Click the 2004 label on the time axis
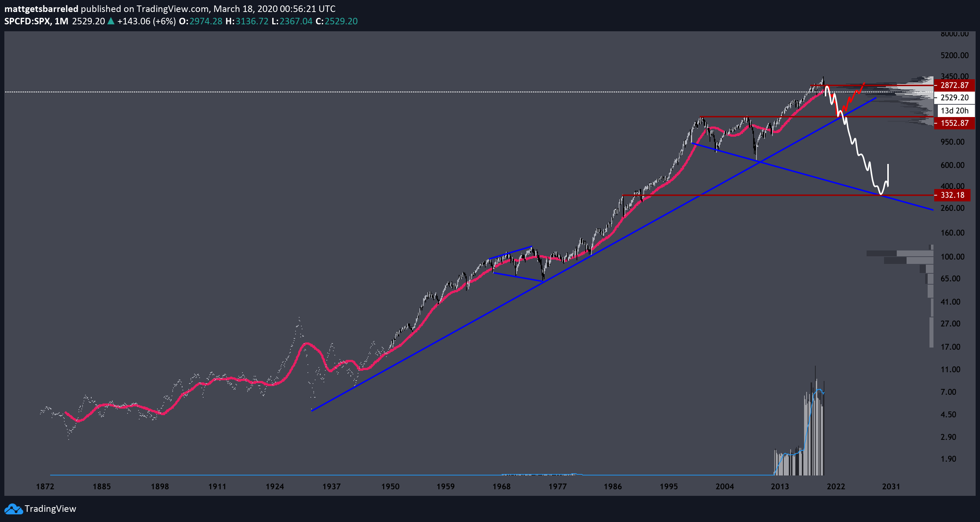Image resolution: width=980 pixels, height=522 pixels. [725, 486]
